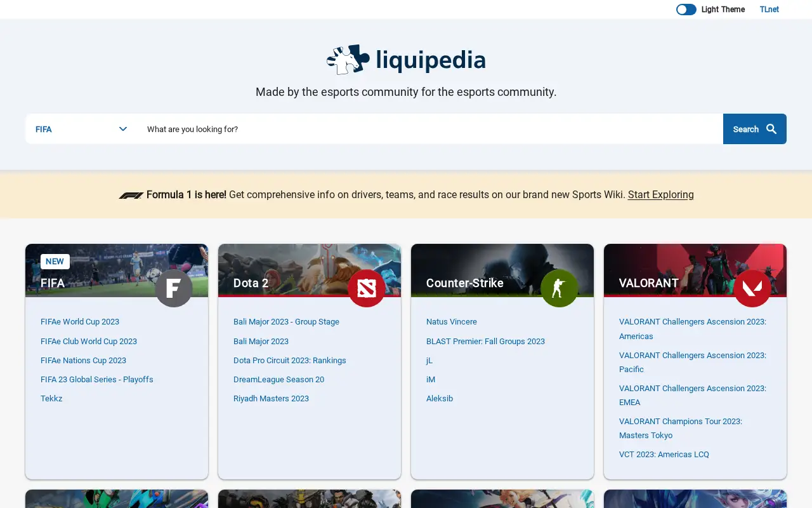
Task: Open VCT 2023: Americas LCQ
Action: pyautogui.click(x=664, y=454)
